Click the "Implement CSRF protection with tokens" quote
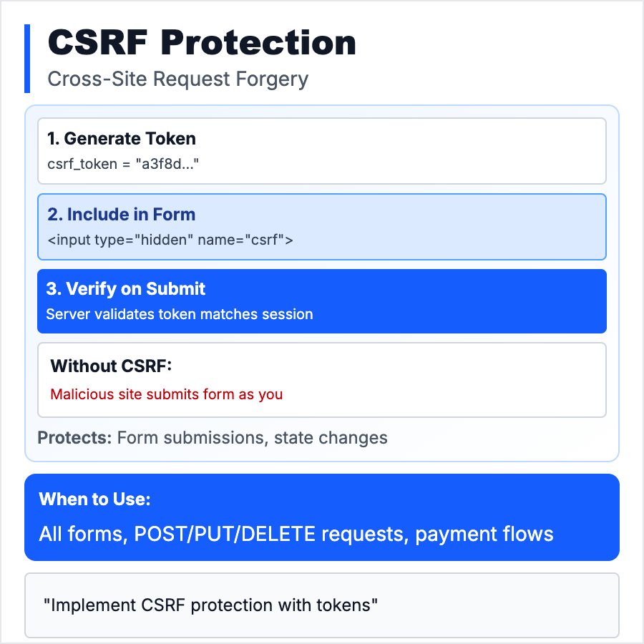The width and height of the screenshot is (644, 644). point(210,605)
